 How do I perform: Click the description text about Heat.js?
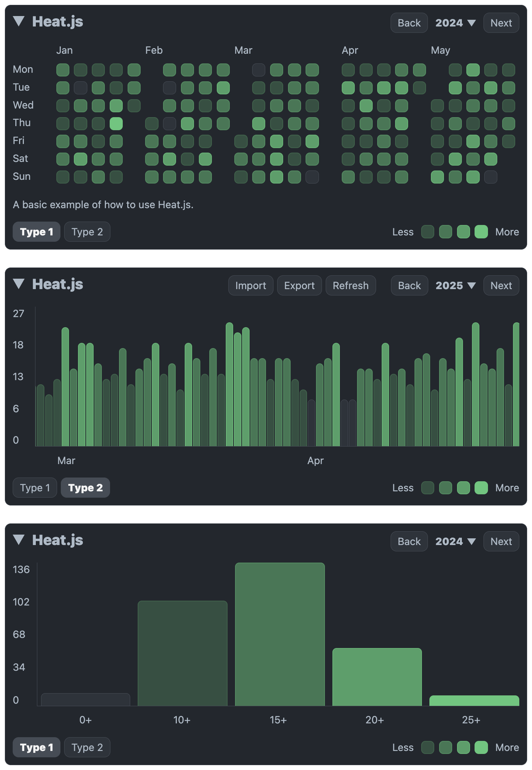(103, 205)
